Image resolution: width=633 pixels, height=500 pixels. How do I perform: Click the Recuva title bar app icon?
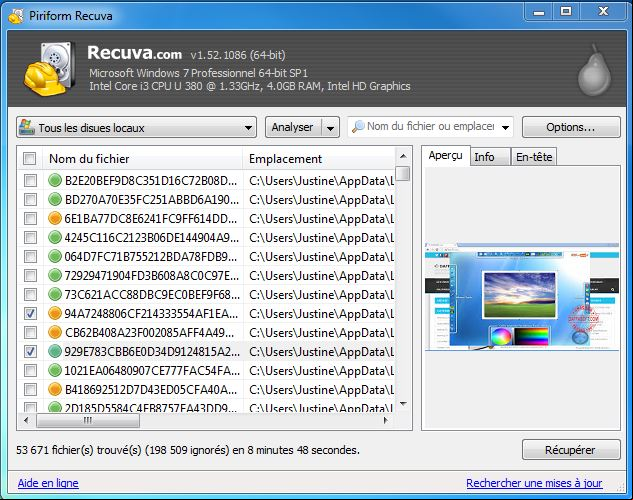[16, 16]
